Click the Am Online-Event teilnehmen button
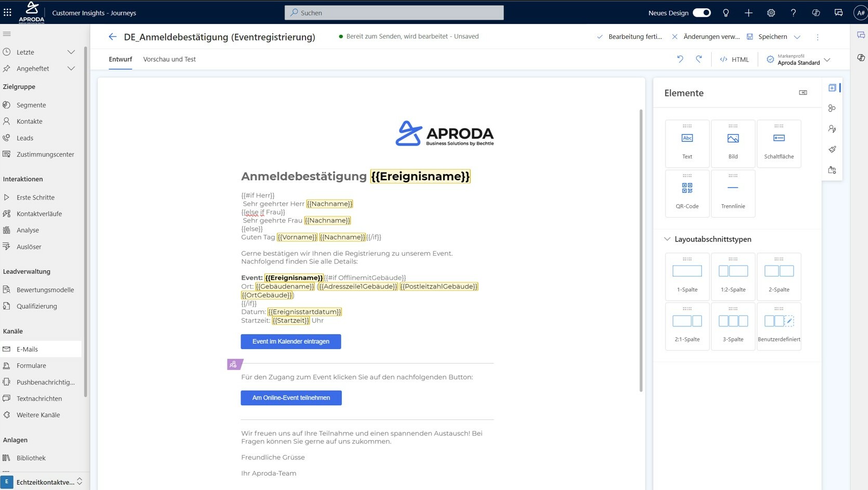Image resolution: width=868 pixels, height=490 pixels. pyautogui.click(x=291, y=398)
